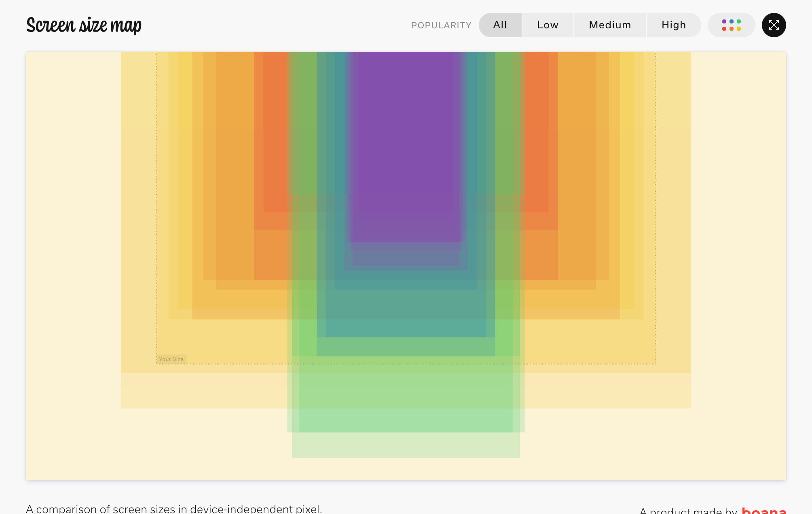Click the fullscreen expand arrows icon
The image size is (812, 514).
point(774,25)
